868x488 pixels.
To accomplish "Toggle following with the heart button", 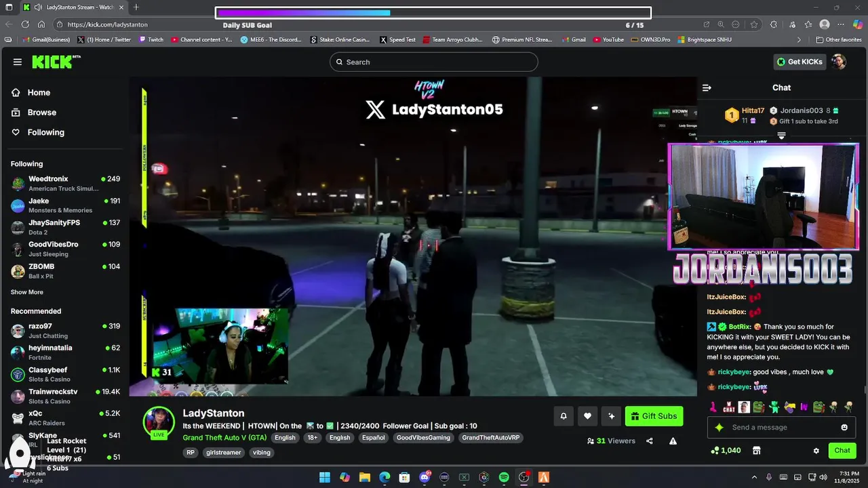I will (587, 416).
